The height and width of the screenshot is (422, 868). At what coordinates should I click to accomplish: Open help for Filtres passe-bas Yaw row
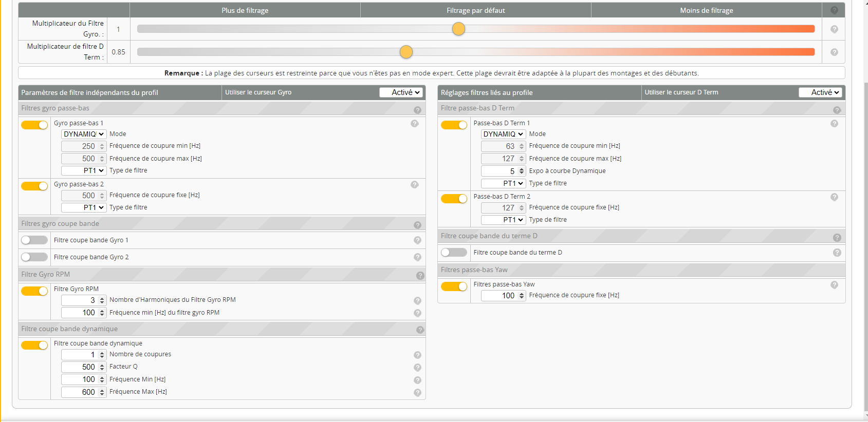click(x=834, y=285)
